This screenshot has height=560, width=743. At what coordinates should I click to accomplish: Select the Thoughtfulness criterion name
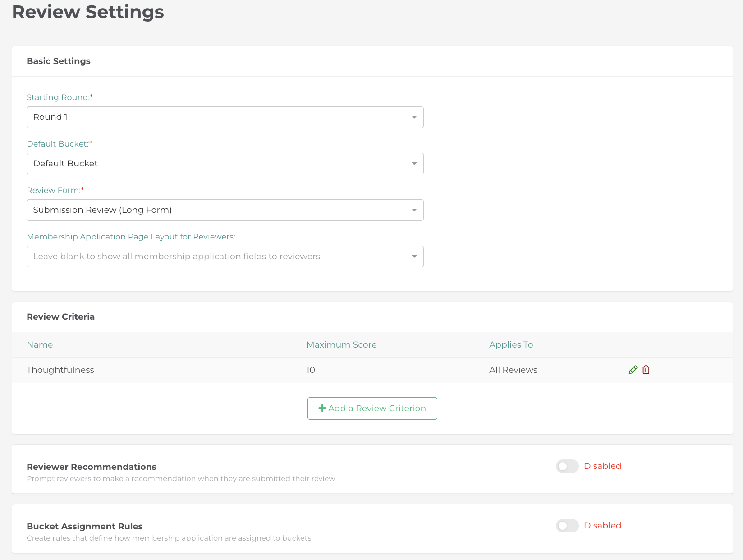tap(60, 370)
